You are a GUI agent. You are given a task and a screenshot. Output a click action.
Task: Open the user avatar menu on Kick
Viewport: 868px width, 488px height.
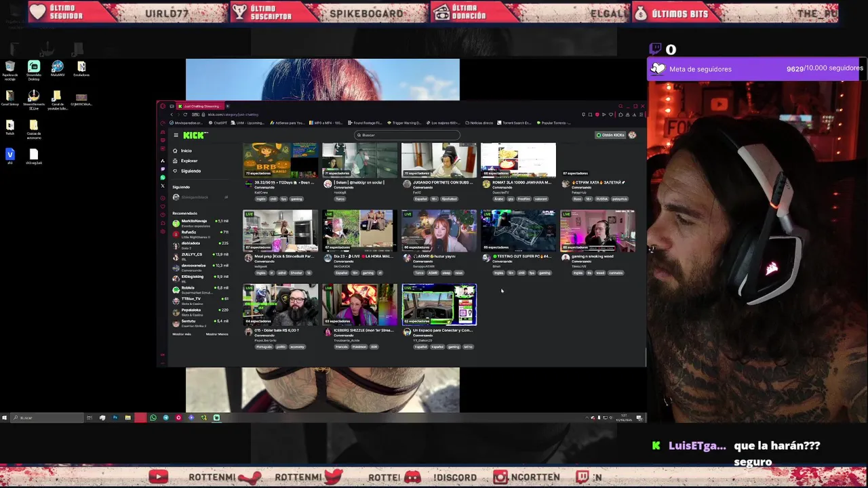[632, 135]
